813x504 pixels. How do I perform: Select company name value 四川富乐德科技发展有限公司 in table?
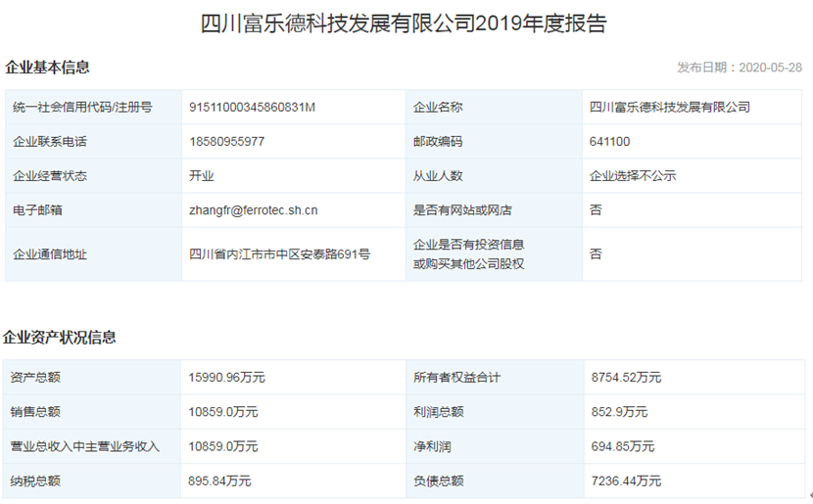pos(669,108)
